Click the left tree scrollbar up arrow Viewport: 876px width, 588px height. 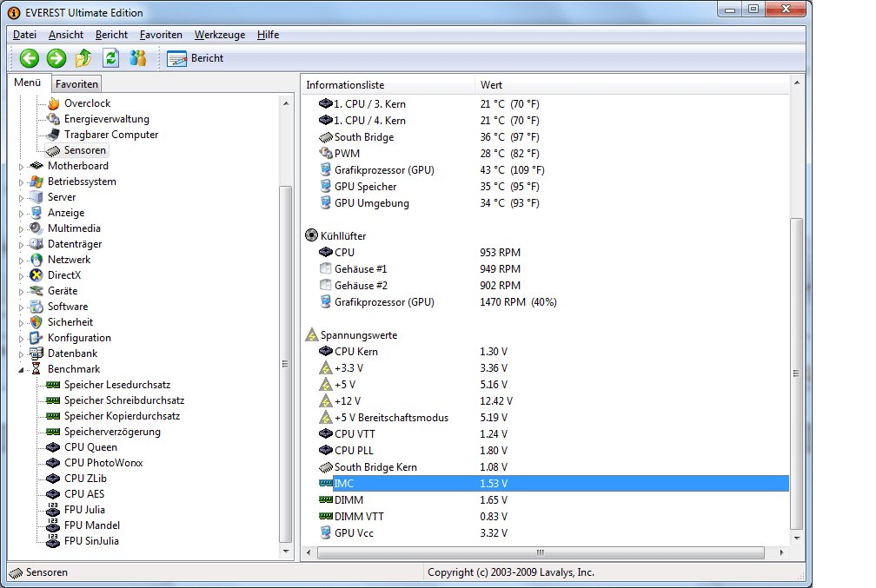pos(286,103)
